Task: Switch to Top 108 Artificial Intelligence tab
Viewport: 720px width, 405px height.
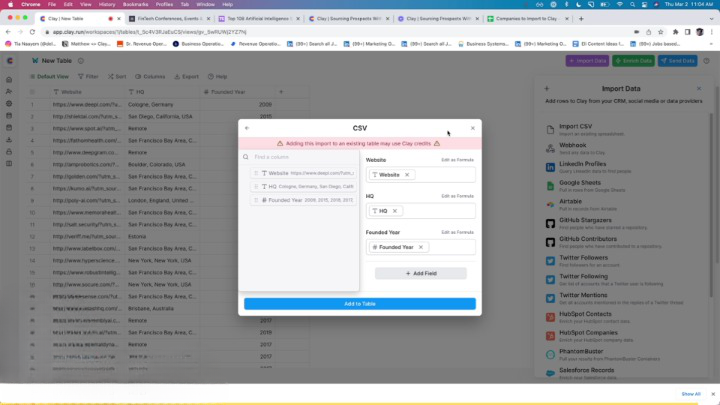Action: tap(259, 19)
